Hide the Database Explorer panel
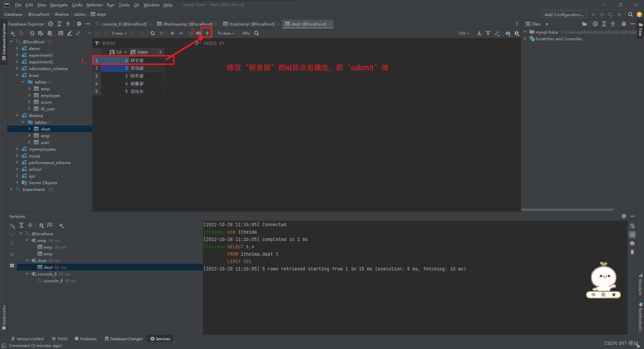 pos(88,24)
